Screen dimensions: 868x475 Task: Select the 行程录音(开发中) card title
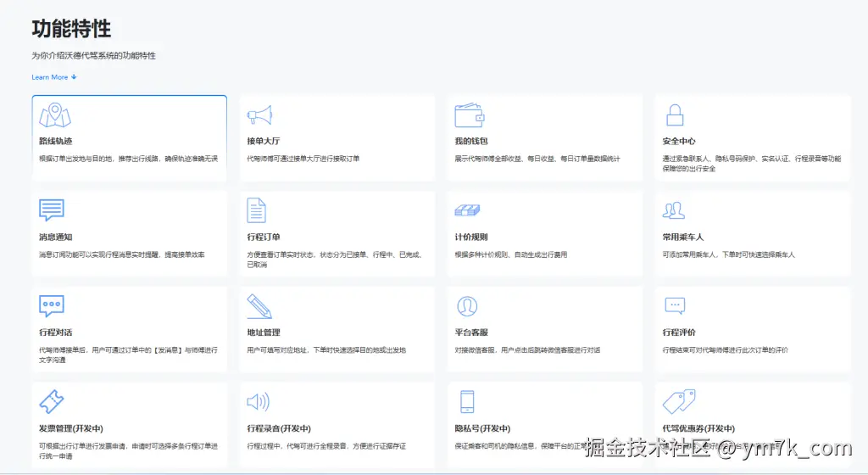(279, 428)
